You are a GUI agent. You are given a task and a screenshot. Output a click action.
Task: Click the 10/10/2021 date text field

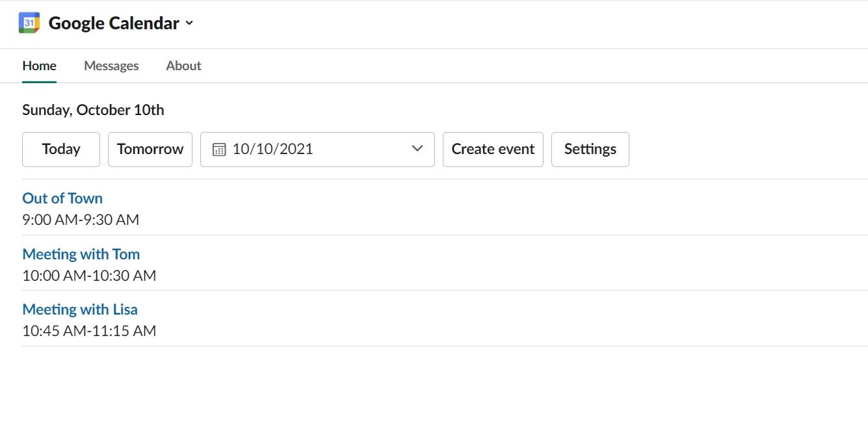(x=273, y=149)
